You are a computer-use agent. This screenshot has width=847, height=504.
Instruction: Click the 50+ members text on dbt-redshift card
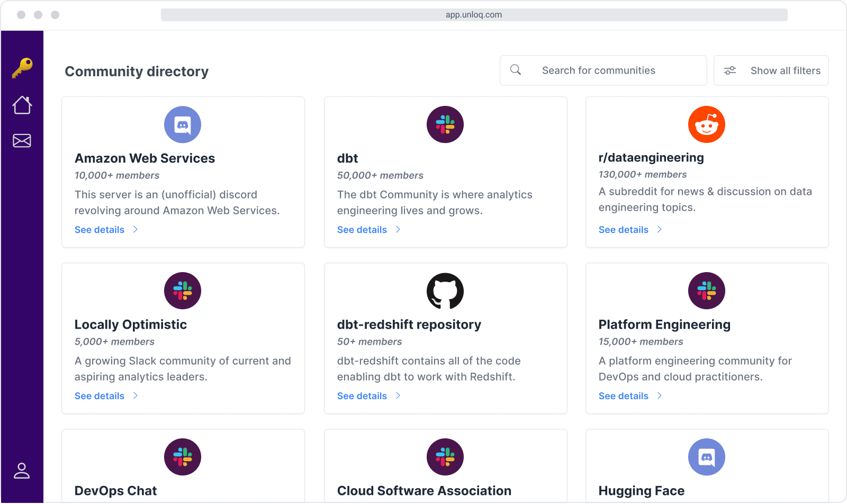[x=370, y=341]
